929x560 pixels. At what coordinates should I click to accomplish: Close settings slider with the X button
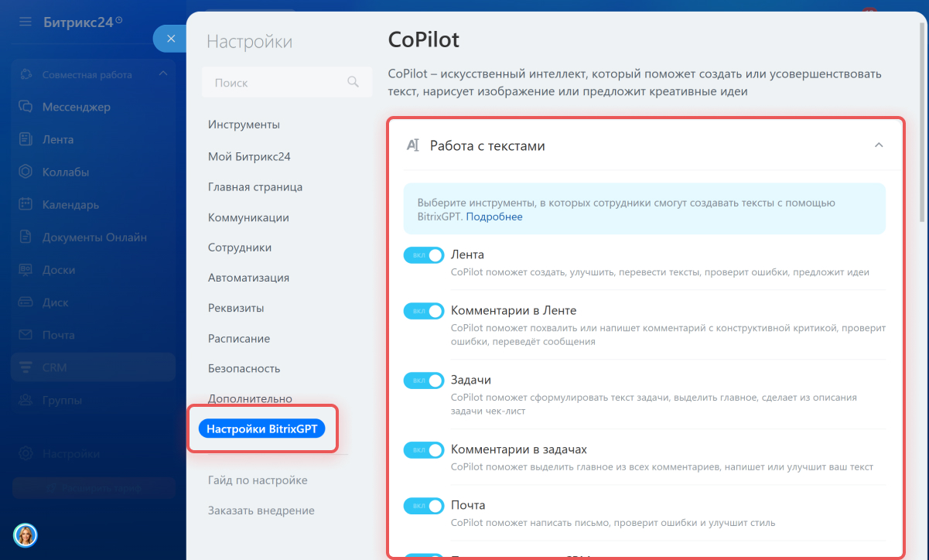click(x=171, y=39)
